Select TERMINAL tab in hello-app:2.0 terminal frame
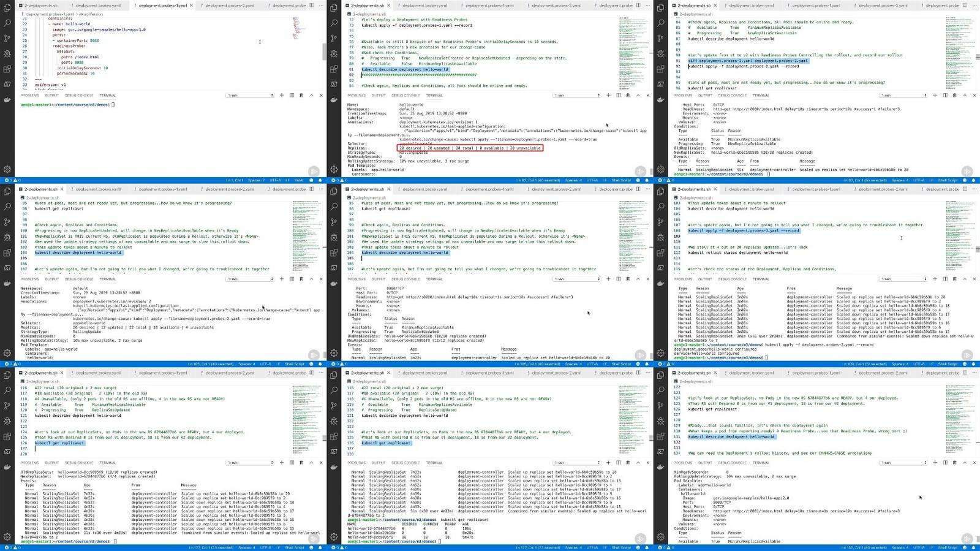Image resolution: width=980 pixels, height=551 pixels. coord(761,463)
